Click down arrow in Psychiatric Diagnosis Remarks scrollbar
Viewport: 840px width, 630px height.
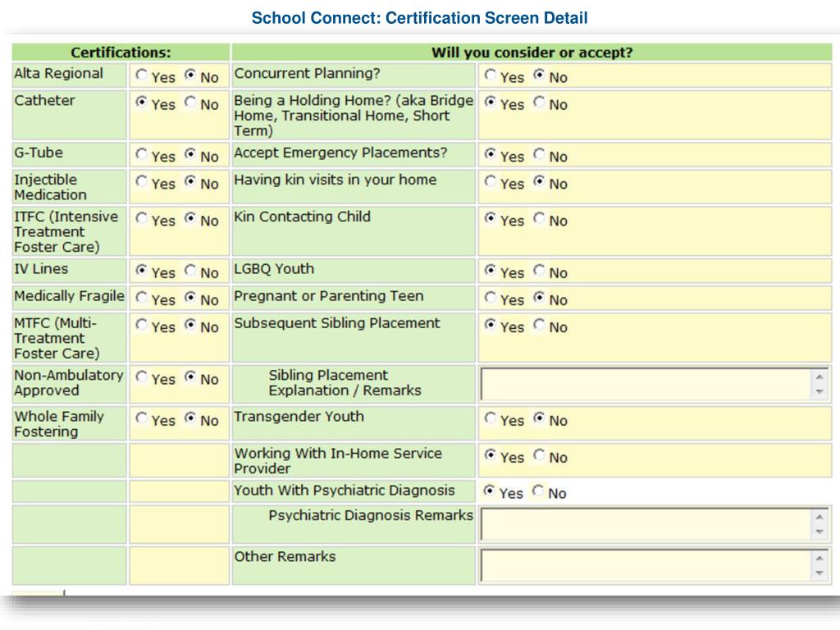[819, 532]
